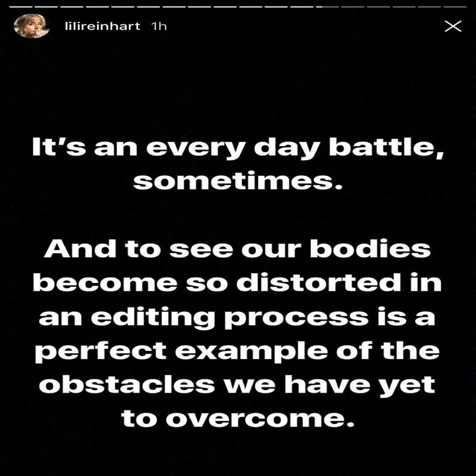Open the lilireinhart username link
Screen dimensions: 476x476
coord(102,26)
